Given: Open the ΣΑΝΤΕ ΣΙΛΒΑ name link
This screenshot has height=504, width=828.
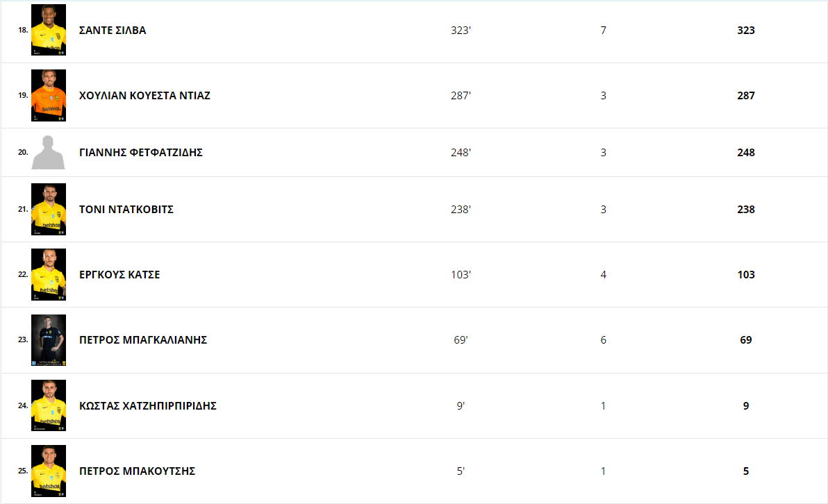Looking at the screenshot, I should point(113,31).
